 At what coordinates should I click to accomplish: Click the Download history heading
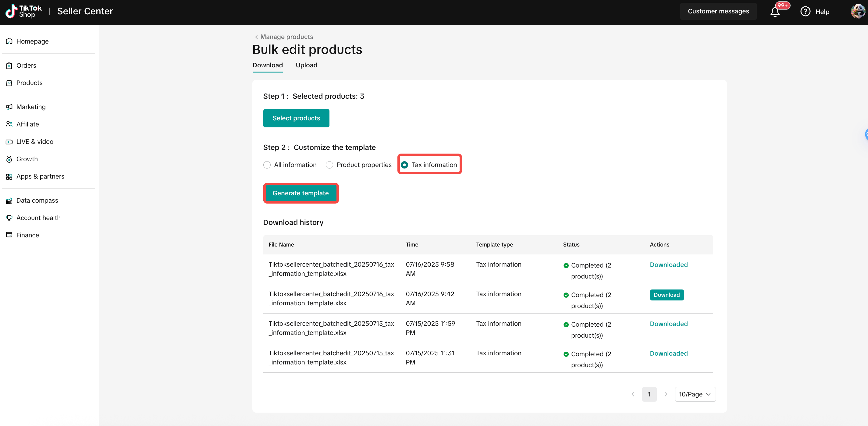[x=293, y=222]
